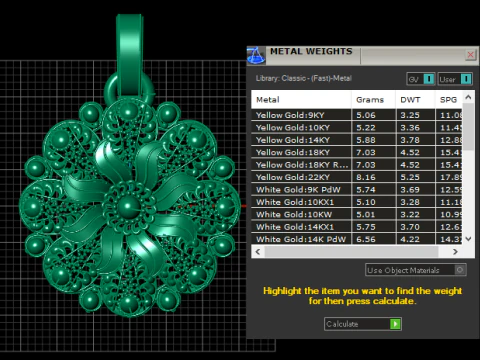Select the White Gold:10KX1 row
The image size is (480, 360).
(x=357, y=202)
